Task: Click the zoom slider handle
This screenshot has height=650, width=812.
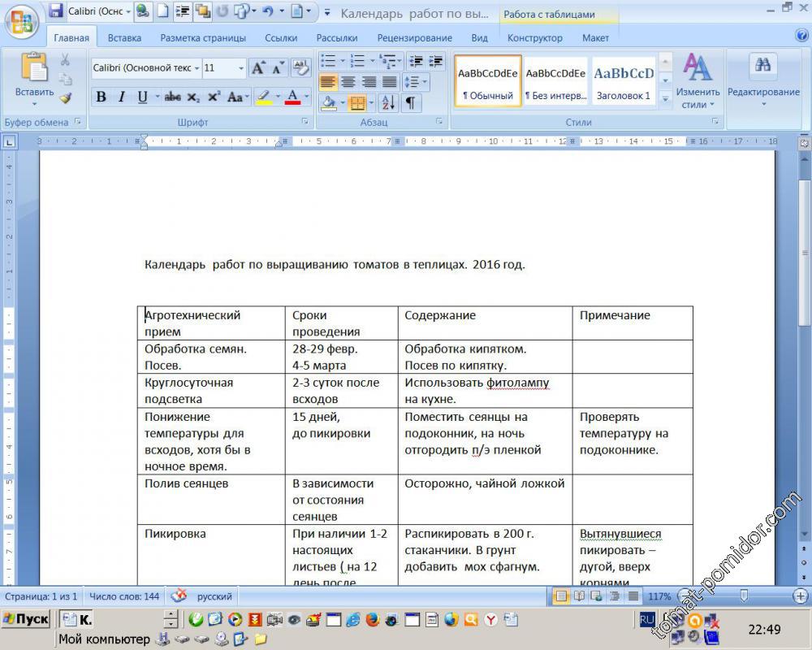Action: point(744,596)
